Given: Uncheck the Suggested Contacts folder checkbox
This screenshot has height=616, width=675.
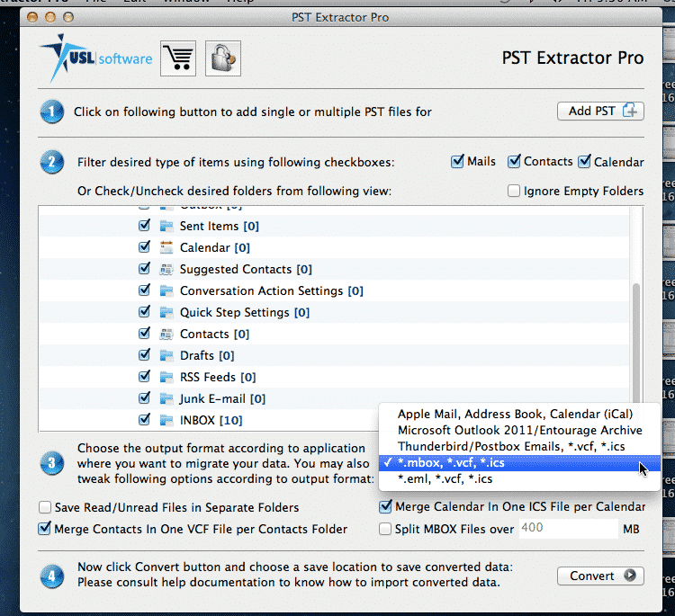Looking at the screenshot, I should tap(145, 268).
